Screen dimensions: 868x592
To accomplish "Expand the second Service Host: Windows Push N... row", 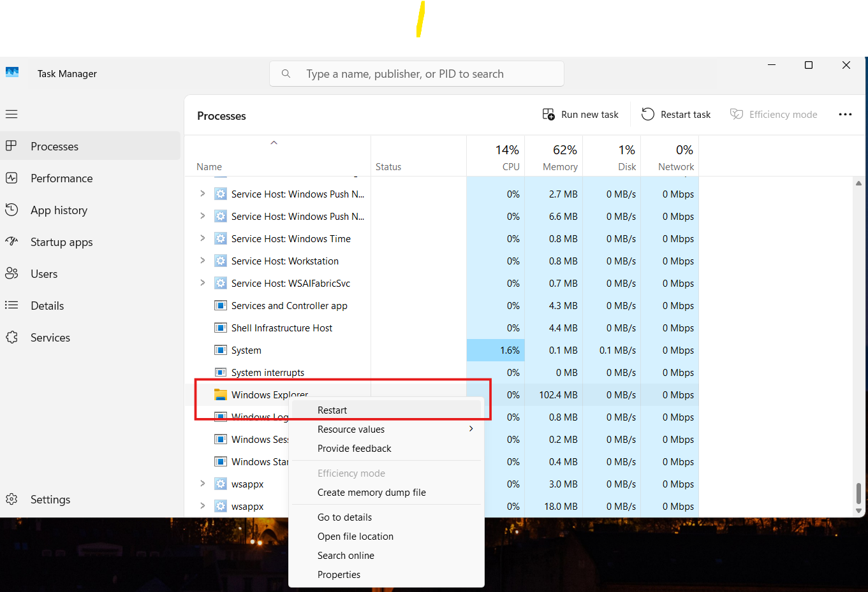I will 202,216.
